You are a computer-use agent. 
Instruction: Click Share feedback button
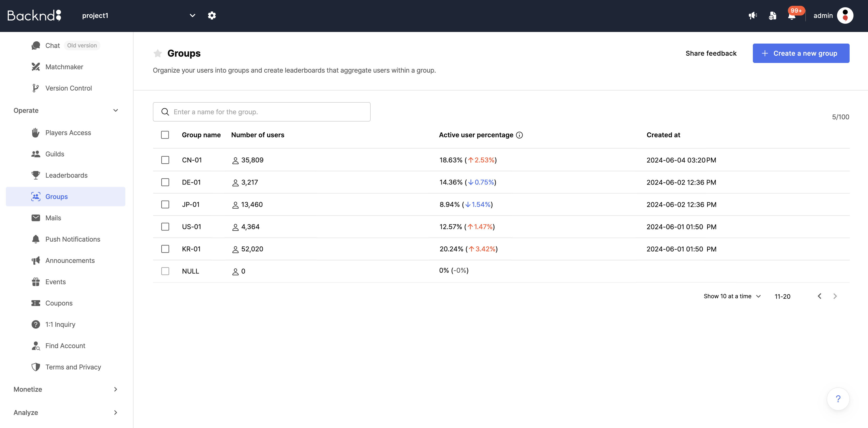click(x=711, y=53)
